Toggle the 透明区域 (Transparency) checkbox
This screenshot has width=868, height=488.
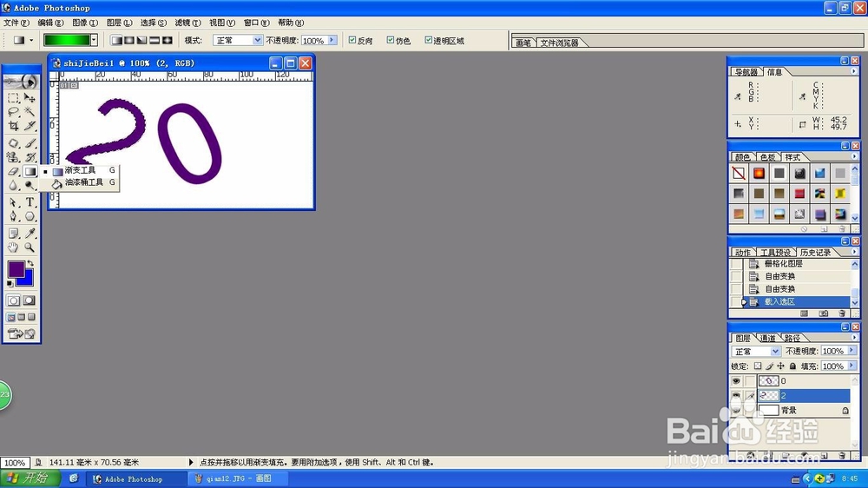[428, 40]
